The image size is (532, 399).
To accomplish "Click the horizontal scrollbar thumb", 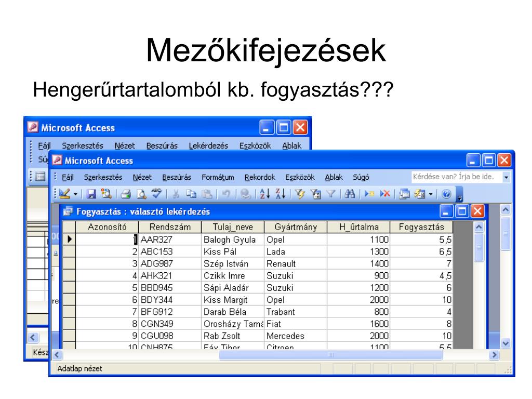I will (x=331, y=355).
